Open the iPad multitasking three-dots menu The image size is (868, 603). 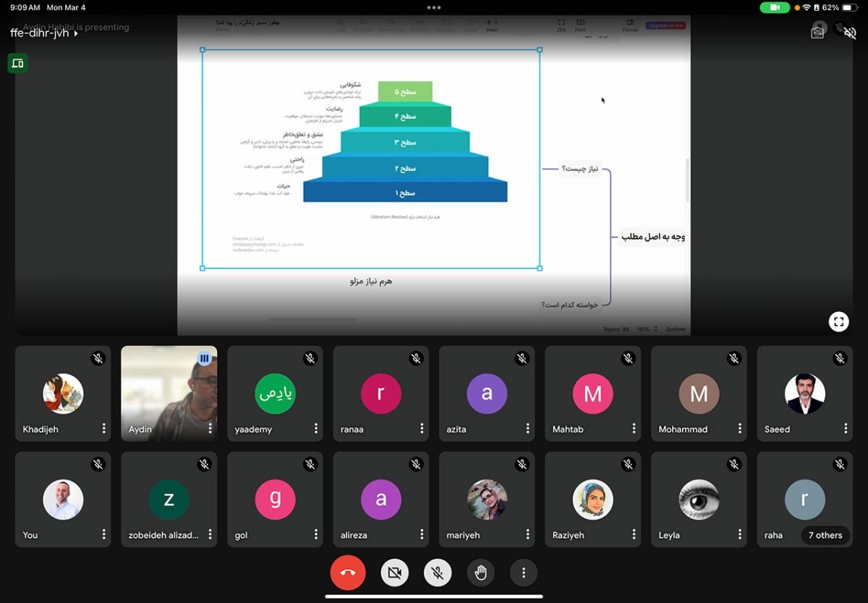click(434, 8)
